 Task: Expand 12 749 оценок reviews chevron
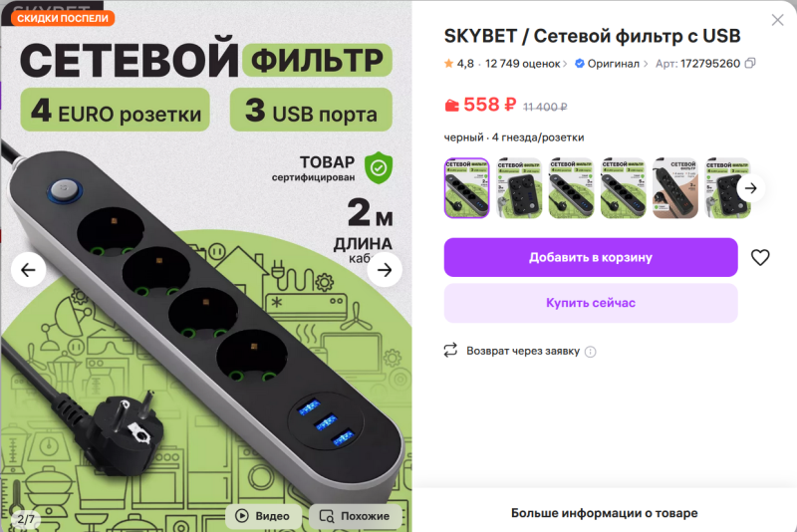[565, 64]
